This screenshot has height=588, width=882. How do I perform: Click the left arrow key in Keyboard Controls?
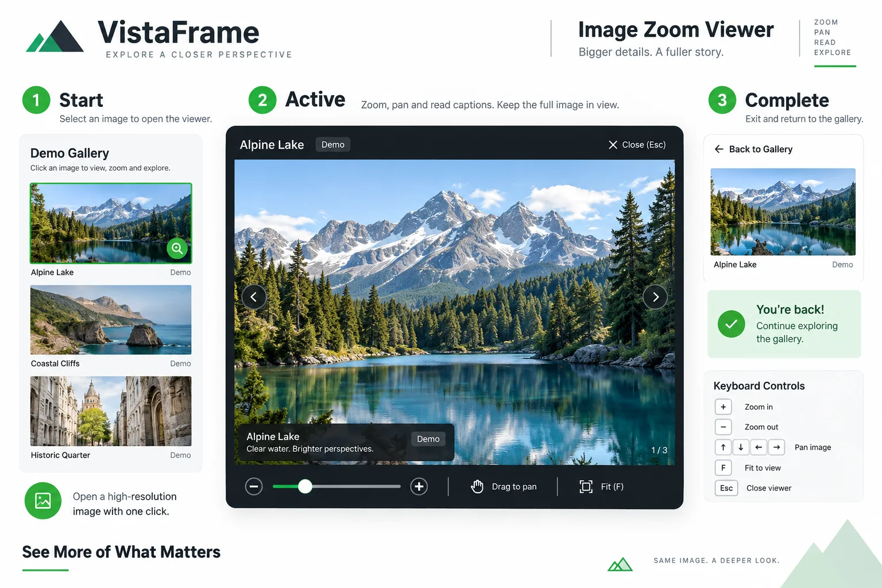759,447
